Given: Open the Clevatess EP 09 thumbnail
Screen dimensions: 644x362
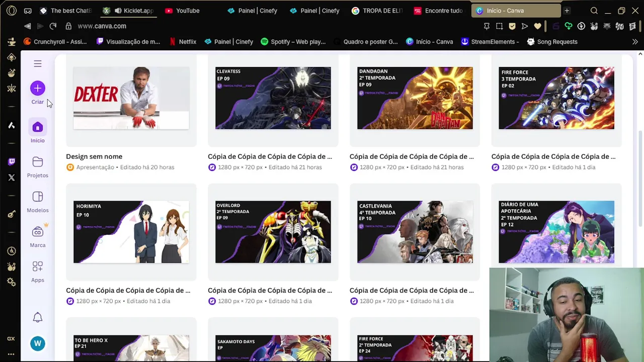Looking at the screenshot, I should click(x=273, y=98).
